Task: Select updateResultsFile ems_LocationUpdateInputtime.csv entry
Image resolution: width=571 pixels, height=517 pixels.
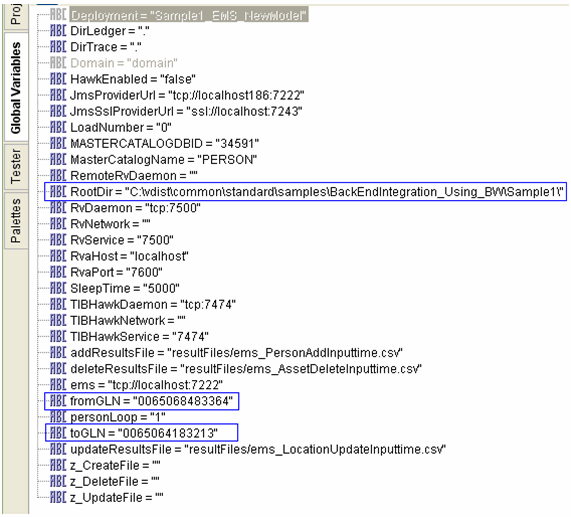Action: (x=258, y=449)
